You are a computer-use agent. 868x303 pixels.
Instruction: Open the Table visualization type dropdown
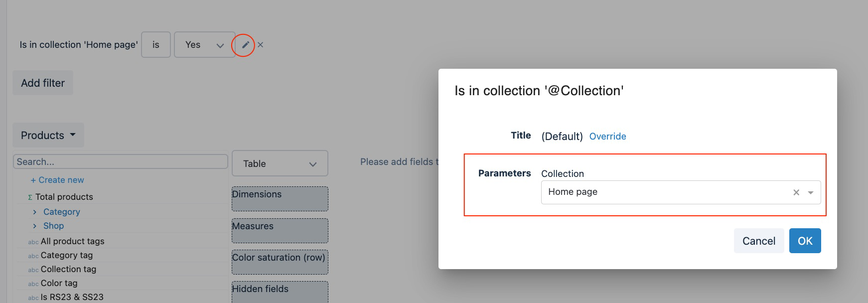tap(280, 163)
